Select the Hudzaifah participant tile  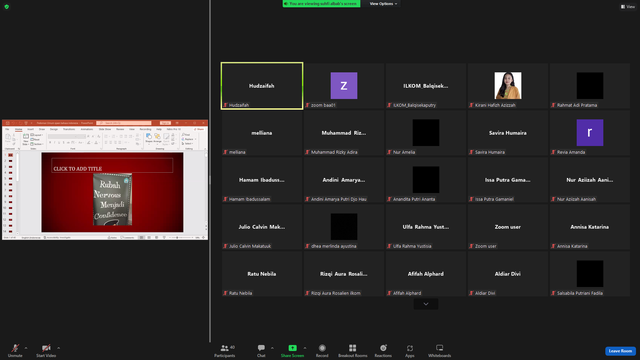click(x=262, y=86)
